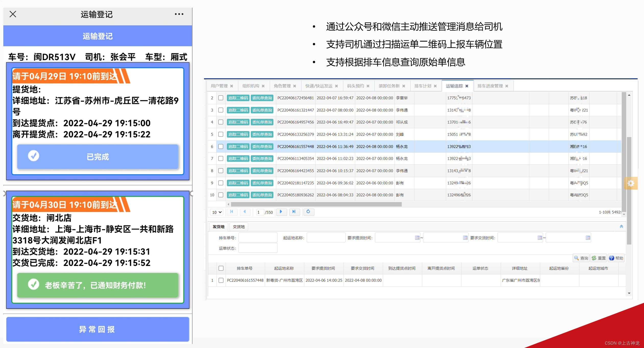Check the checkbox on row 6
The image size is (644, 348).
point(221,147)
